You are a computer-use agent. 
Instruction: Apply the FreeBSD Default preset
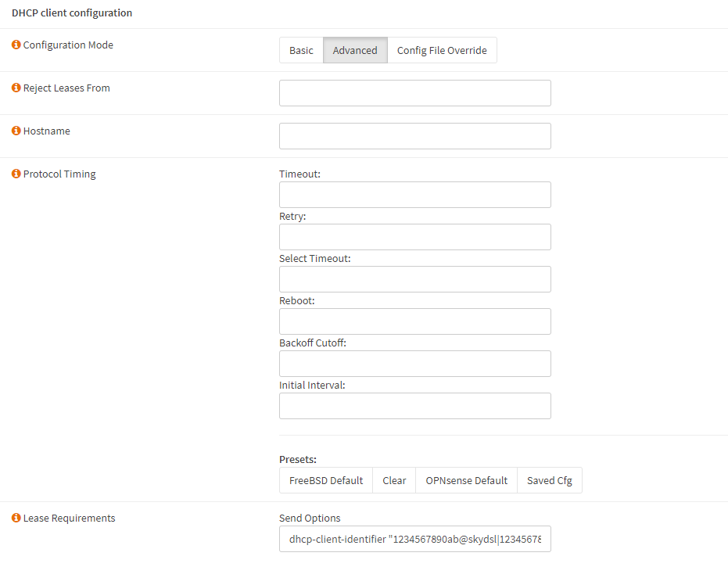pyautogui.click(x=326, y=480)
